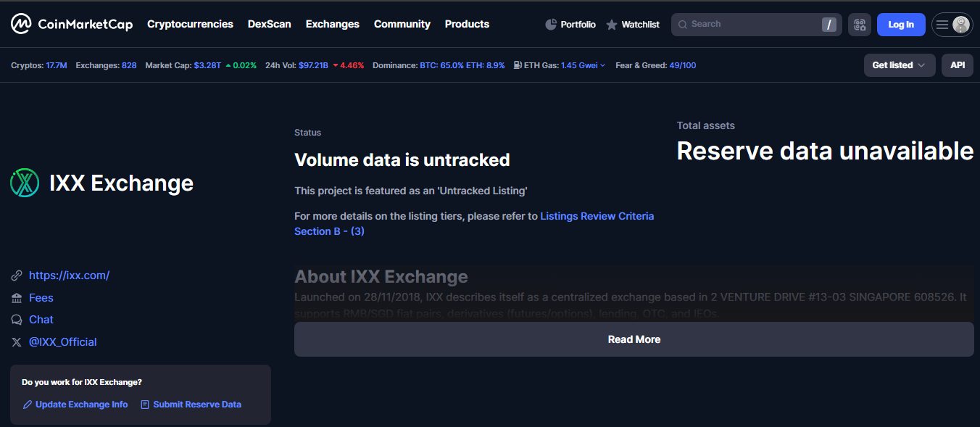
Task: Expand the Get listed dropdown
Action: 900,65
